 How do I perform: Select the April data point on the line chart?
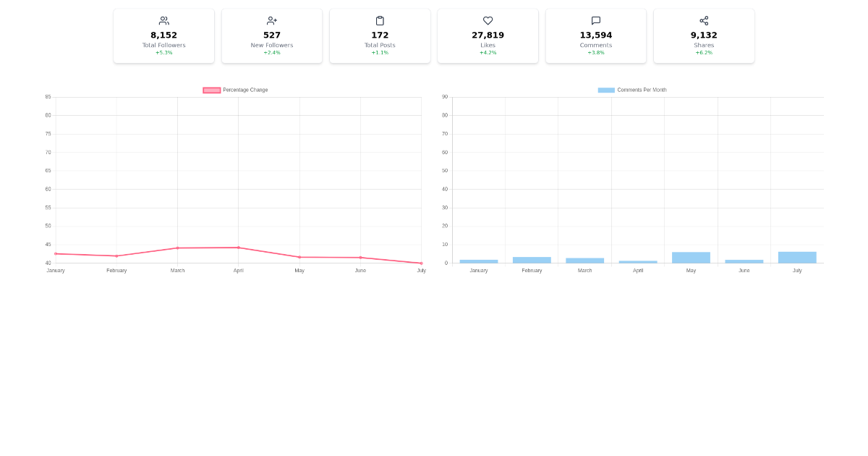click(239, 248)
